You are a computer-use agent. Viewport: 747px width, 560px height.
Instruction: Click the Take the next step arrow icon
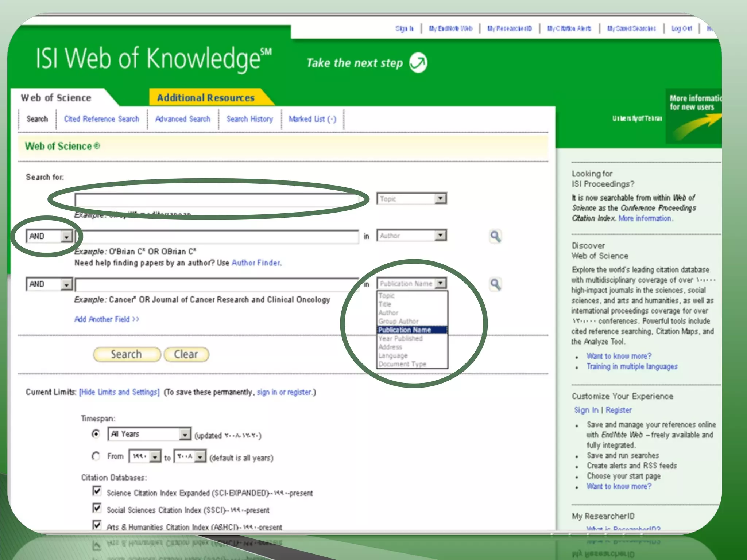click(418, 63)
